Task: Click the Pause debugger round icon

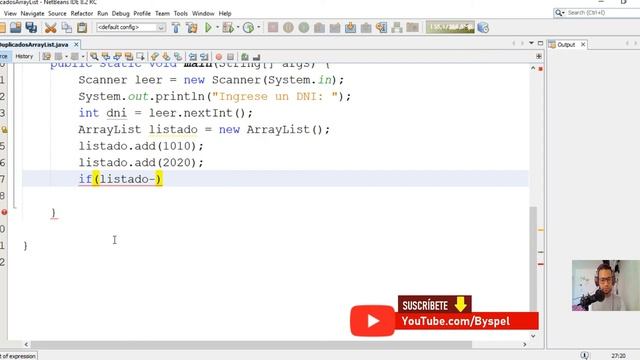Action: click(288, 27)
